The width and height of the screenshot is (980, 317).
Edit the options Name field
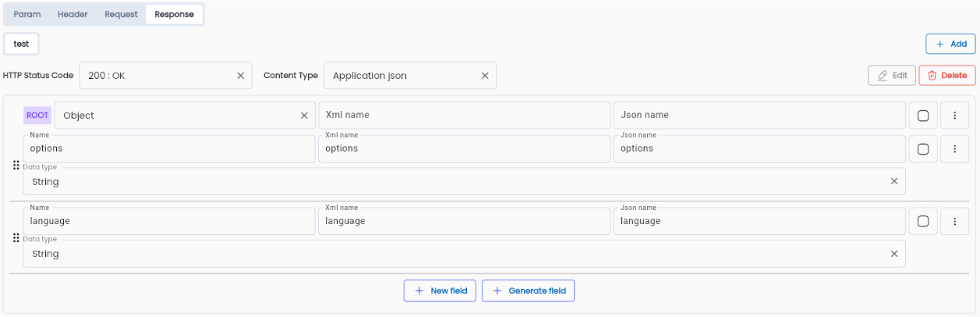(169, 148)
